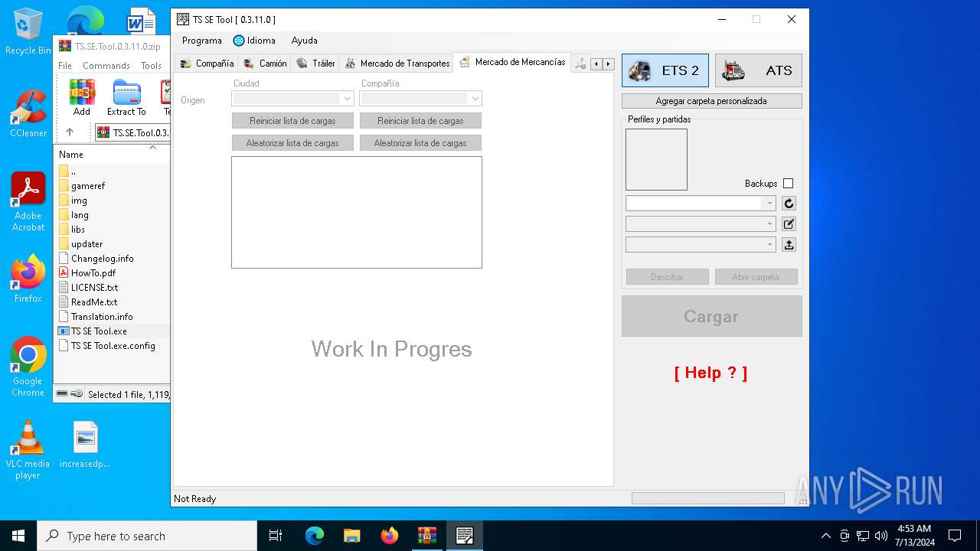The height and width of the screenshot is (551, 980).
Task: Open the Tráiler tab
Action: tap(315, 64)
